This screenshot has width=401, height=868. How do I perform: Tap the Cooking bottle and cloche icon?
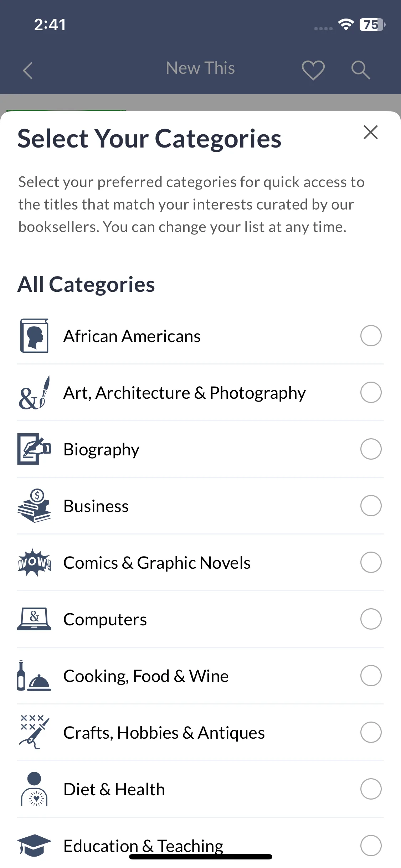coord(34,676)
